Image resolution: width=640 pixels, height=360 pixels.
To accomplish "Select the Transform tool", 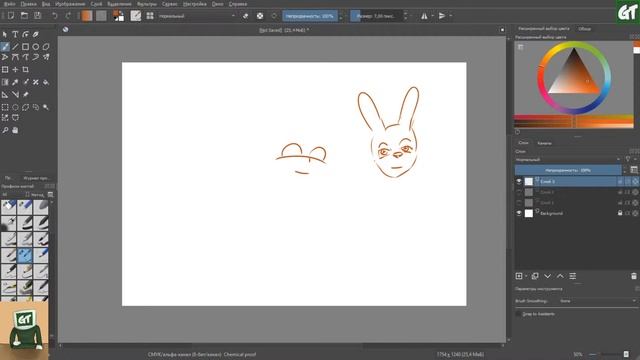I will click(5, 70).
